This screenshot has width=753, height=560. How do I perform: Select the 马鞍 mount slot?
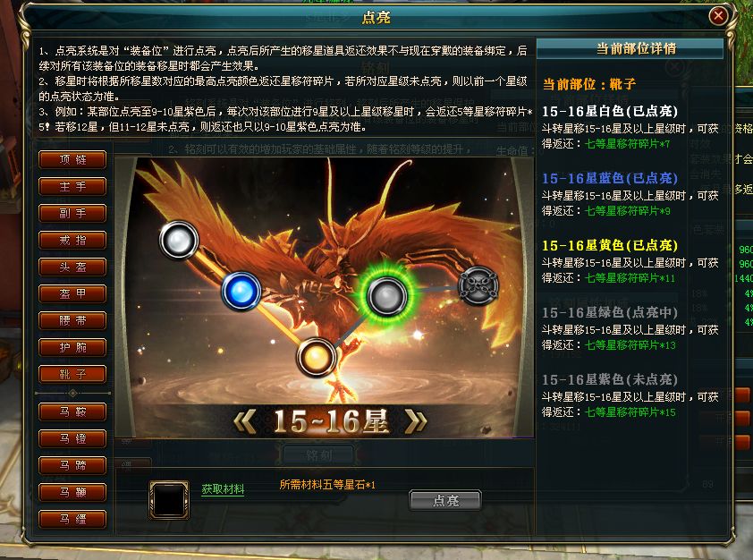(x=72, y=412)
